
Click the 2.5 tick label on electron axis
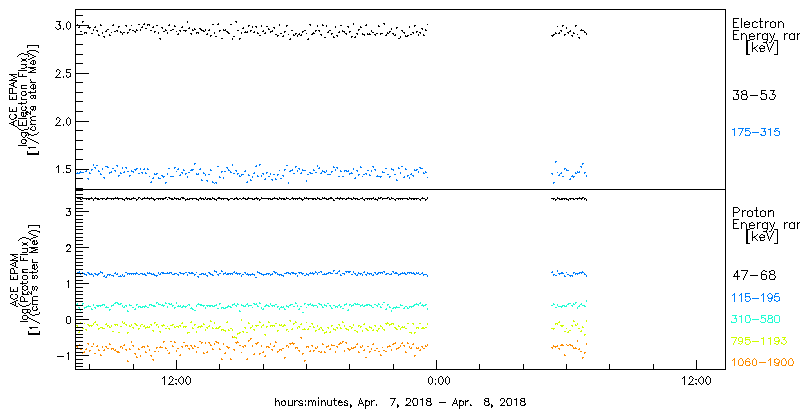(x=61, y=73)
